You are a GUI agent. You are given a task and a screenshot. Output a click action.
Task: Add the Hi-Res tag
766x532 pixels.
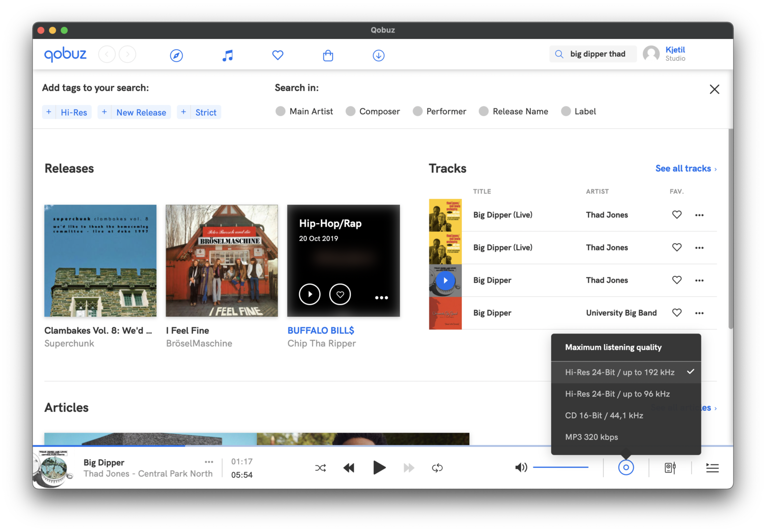point(67,112)
